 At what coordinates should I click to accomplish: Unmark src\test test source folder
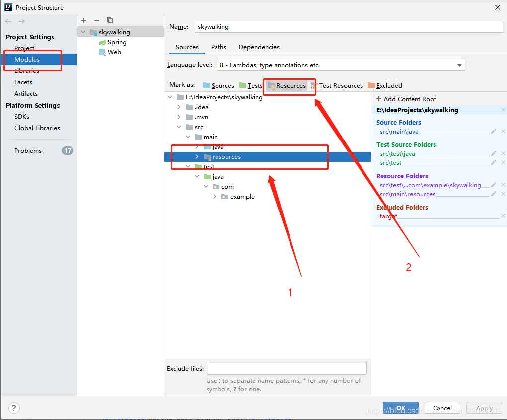click(503, 163)
